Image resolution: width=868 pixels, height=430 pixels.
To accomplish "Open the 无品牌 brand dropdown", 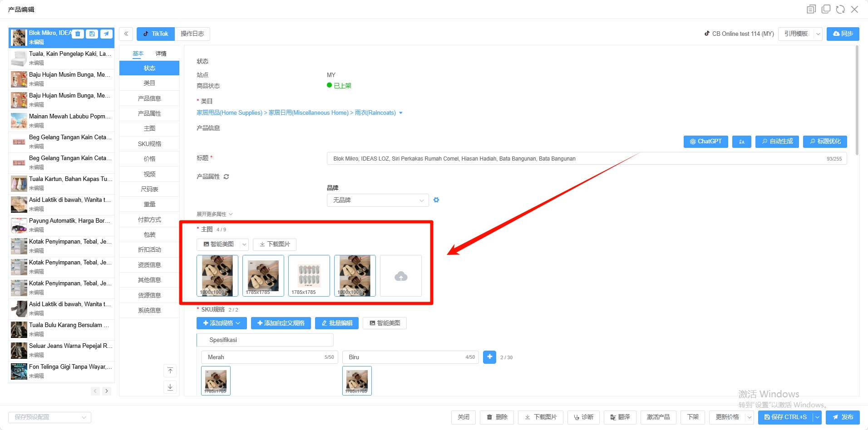I will pos(378,200).
